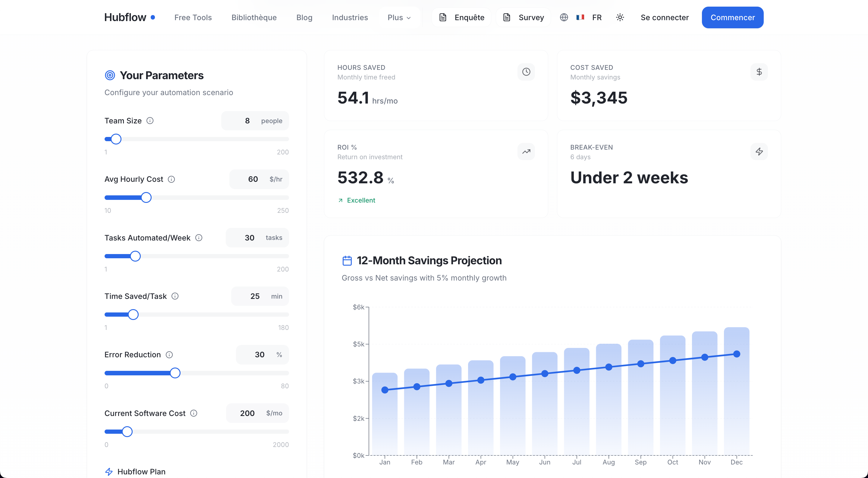The height and width of the screenshot is (478, 868).
Task: Click the dollar icon in Cost Saved card
Action: (759, 72)
